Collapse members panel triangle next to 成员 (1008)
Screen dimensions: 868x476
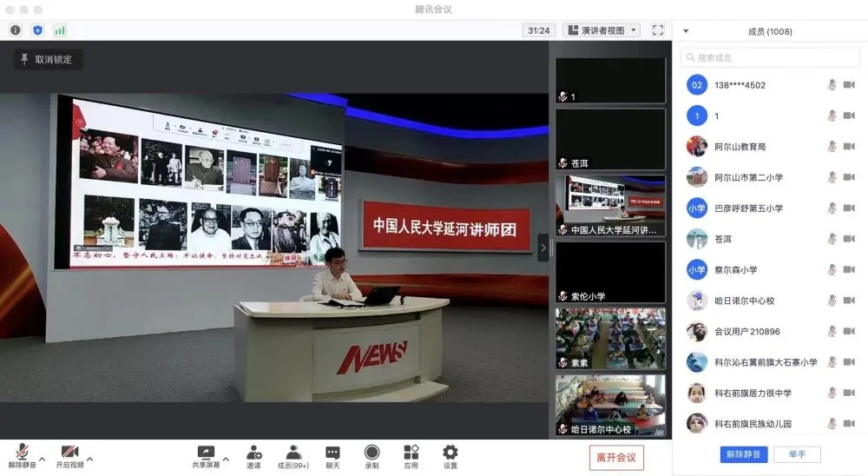686,31
